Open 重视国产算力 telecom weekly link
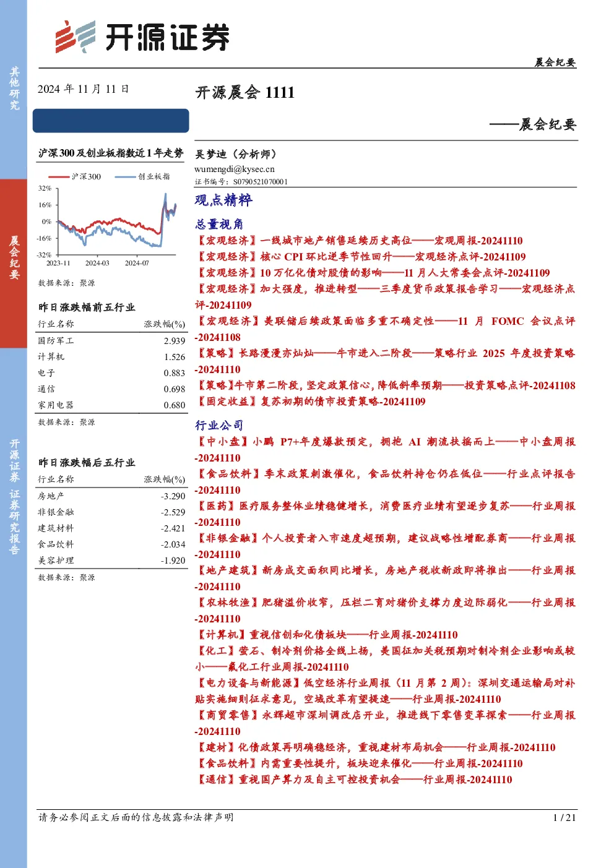The image size is (614, 868). click(353, 780)
